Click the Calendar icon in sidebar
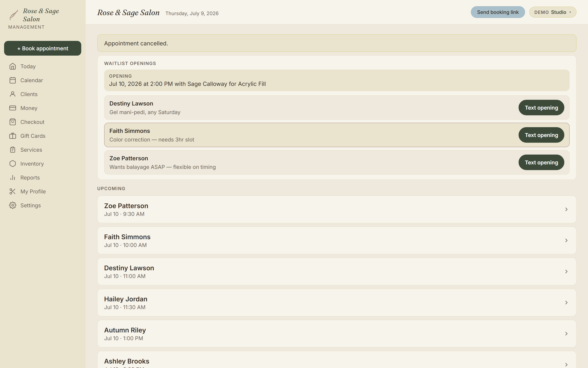 click(13, 80)
